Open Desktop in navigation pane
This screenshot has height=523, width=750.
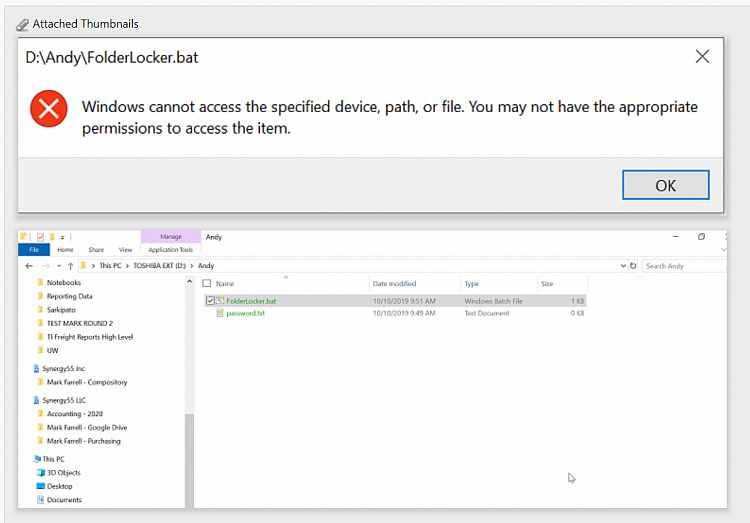[x=59, y=486]
